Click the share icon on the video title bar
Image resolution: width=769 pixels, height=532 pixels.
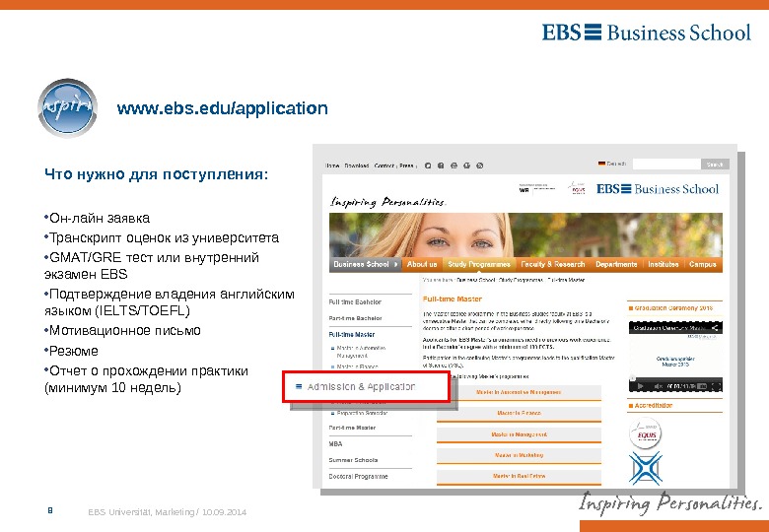point(716,328)
